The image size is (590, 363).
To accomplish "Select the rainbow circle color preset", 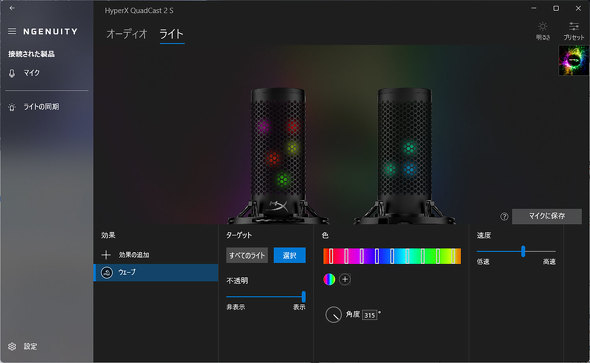I will click(329, 279).
